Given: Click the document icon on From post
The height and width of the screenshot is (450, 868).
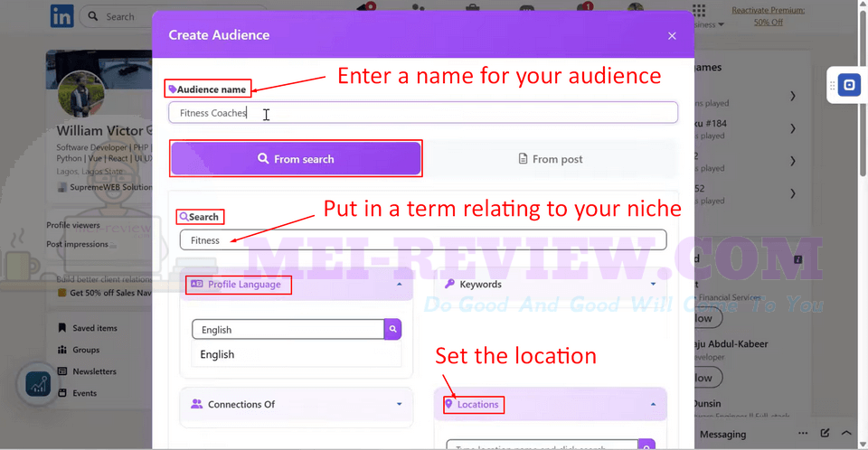Looking at the screenshot, I should [523, 159].
